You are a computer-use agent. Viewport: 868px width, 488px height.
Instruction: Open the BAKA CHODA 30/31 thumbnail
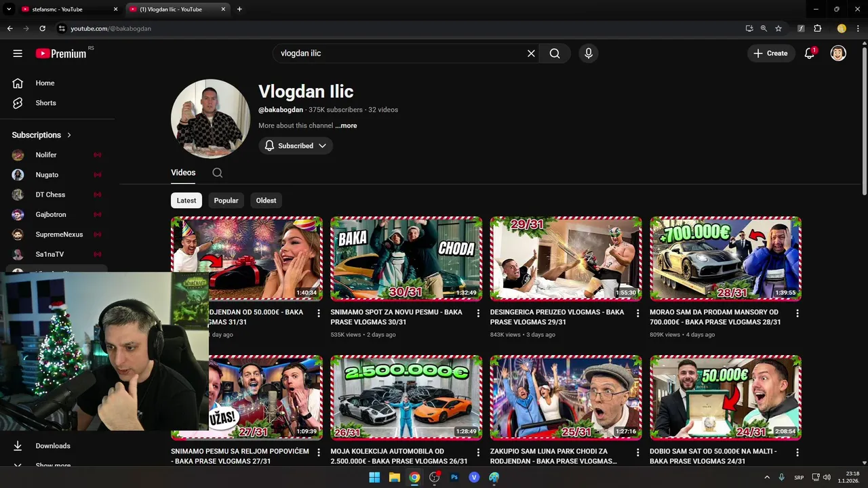coord(406,259)
